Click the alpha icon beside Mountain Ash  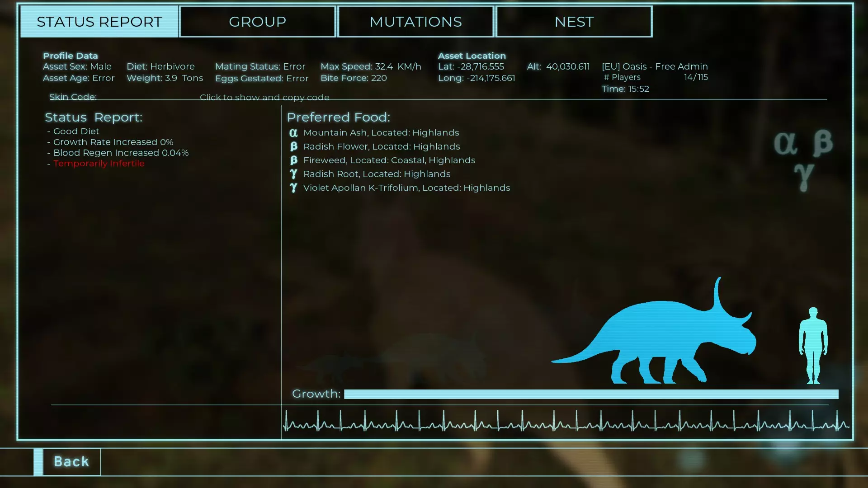pos(293,133)
